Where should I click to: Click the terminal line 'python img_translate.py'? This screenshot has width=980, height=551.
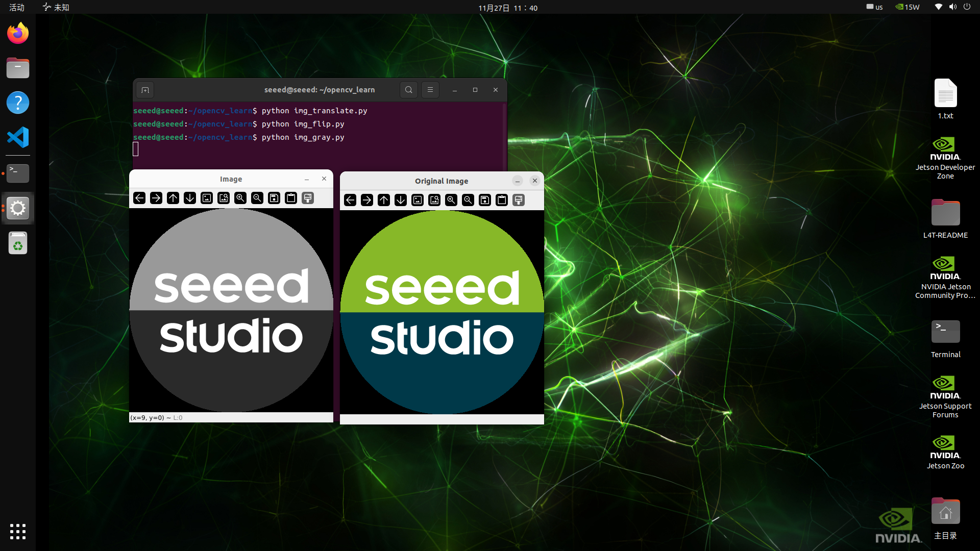pos(314,111)
